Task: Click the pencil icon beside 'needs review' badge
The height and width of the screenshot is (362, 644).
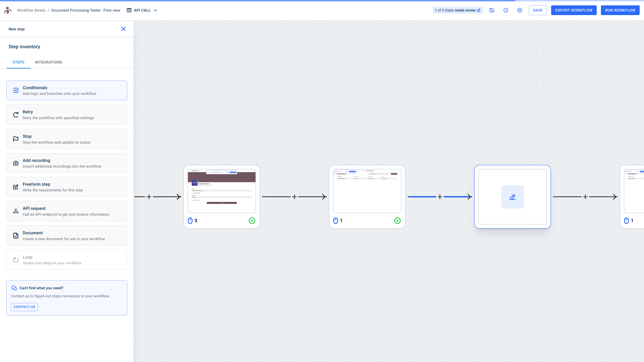Action: coord(479,10)
